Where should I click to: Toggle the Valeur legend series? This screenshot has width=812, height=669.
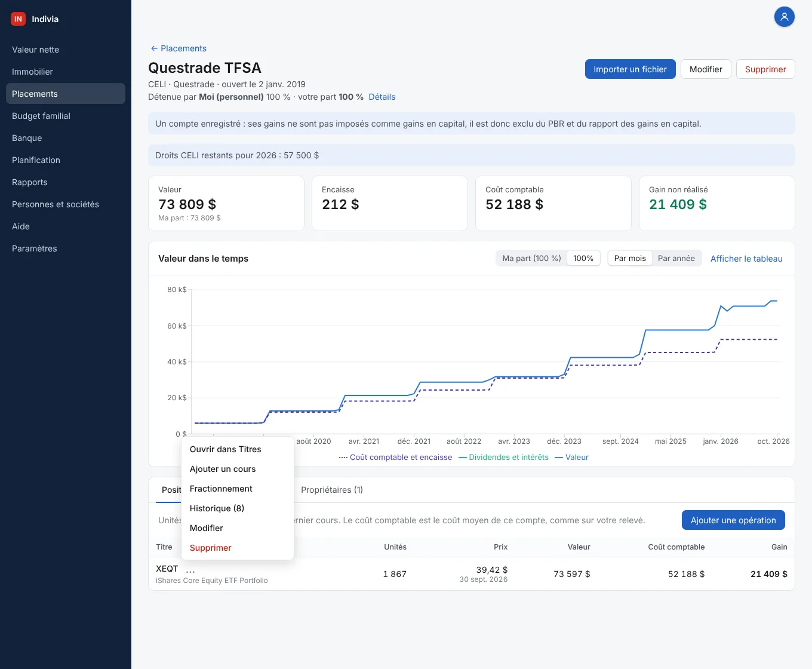pos(571,458)
